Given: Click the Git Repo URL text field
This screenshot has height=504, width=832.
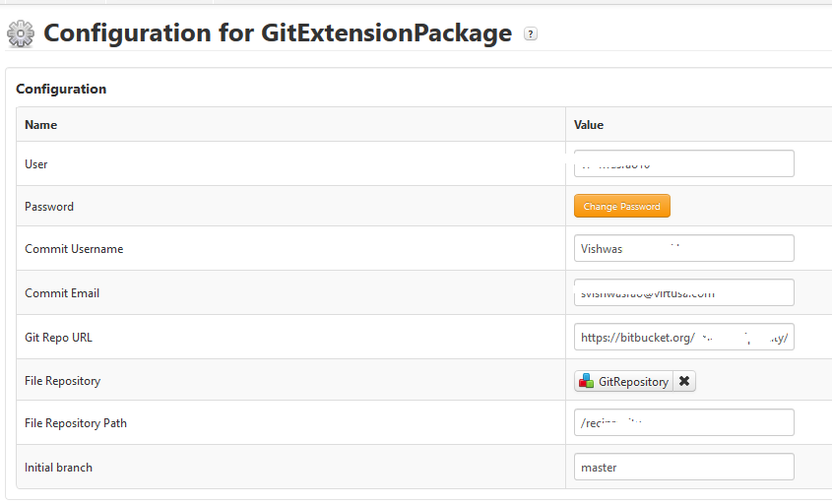Looking at the screenshot, I should point(683,337).
